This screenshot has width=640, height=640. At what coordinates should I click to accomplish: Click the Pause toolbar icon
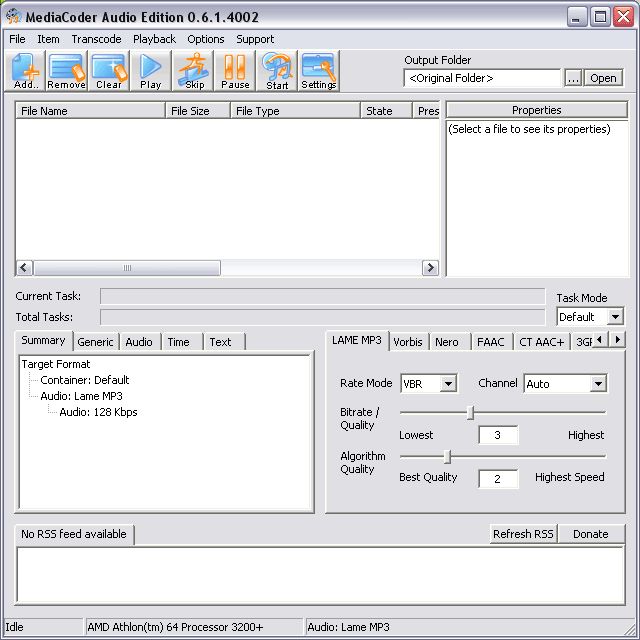235,71
